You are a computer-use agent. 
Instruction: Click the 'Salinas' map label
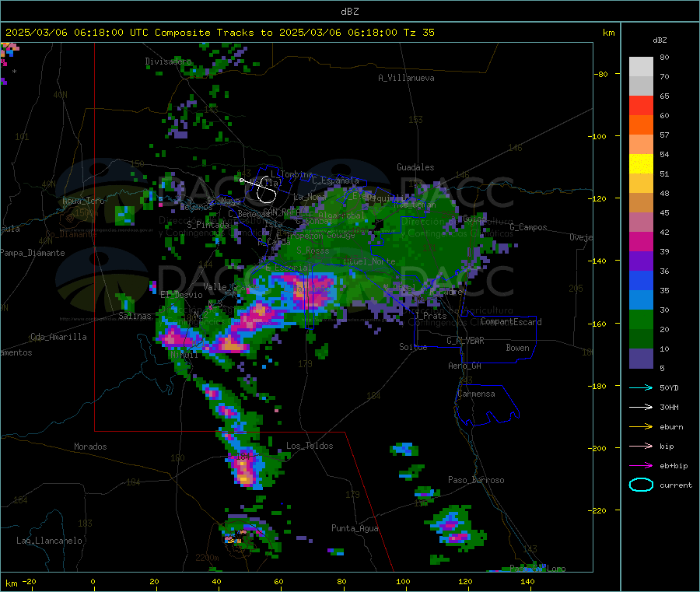[135, 316]
